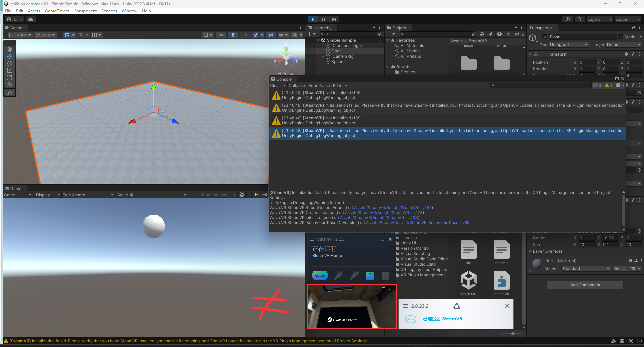The width and height of the screenshot is (644, 347).
Task: Open Tag Untagged dropdown
Action: click(x=569, y=45)
